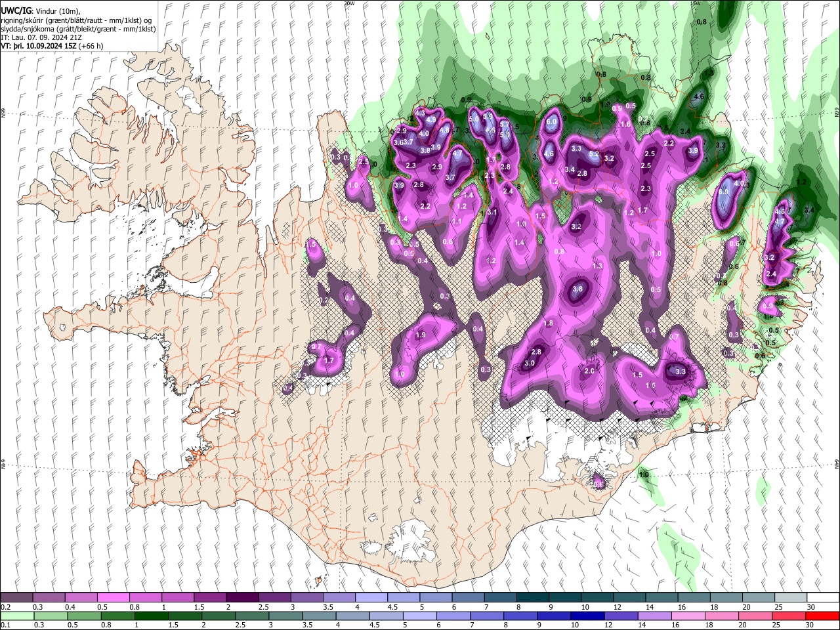Click the '10' label in snow legend row
Image resolution: width=840 pixels, height=630 pixels.
click(x=585, y=607)
